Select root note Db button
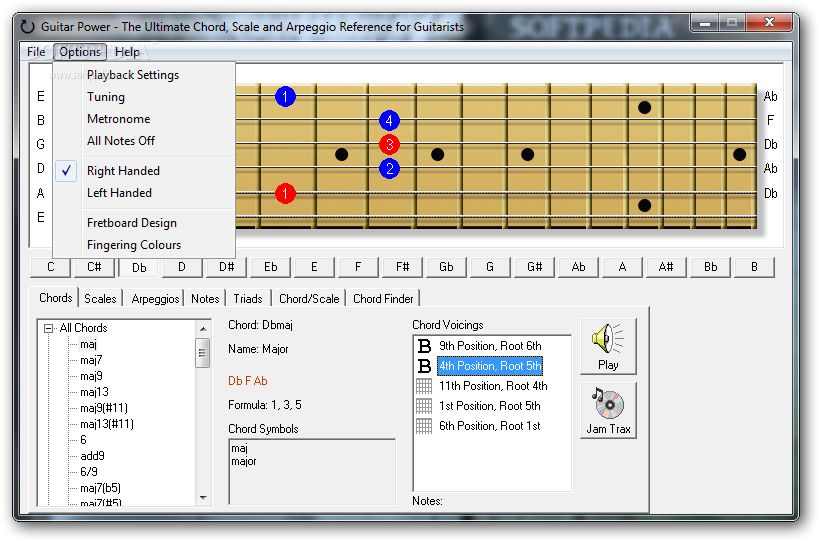The image size is (820, 542). [x=139, y=268]
